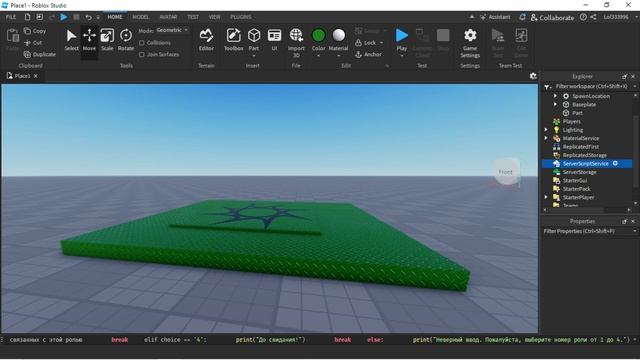Screen dimensions: 640x360
Task: Duplicate the selection
Action: pos(39,54)
